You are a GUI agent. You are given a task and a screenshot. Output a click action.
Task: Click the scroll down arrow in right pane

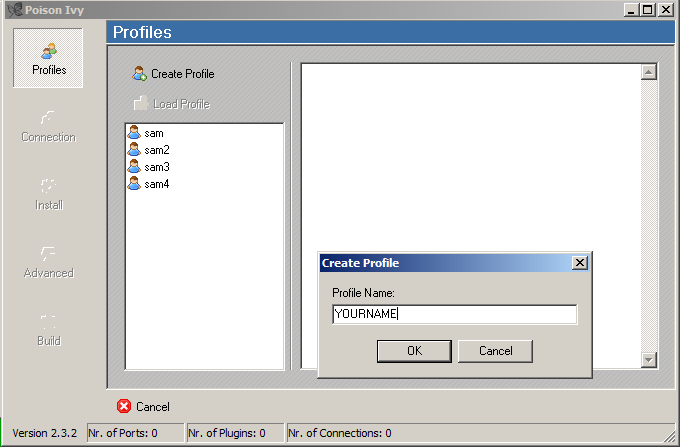(x=648, y=359)
